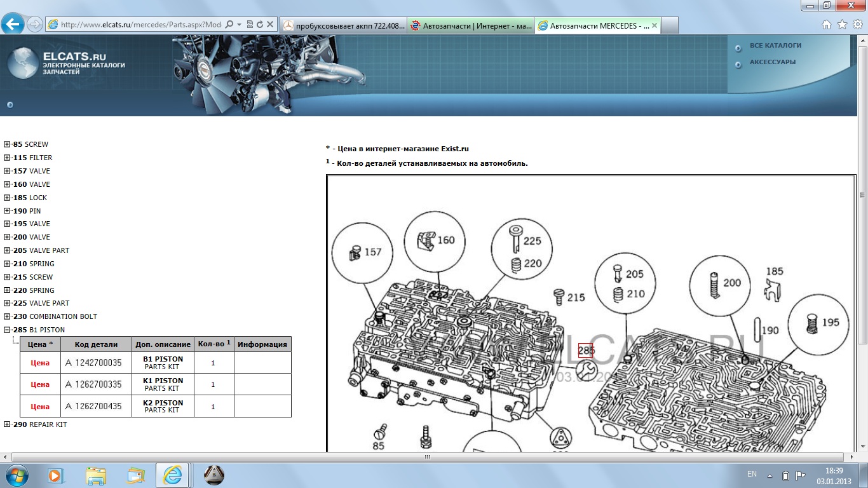Expand the 230 COMBINATION BOLT node
This screenshot has height=488, width=868.
(x=7, y=316)
